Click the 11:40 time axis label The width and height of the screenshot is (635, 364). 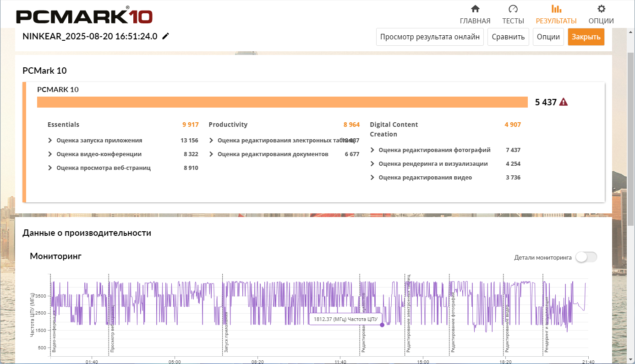[340, 361]
